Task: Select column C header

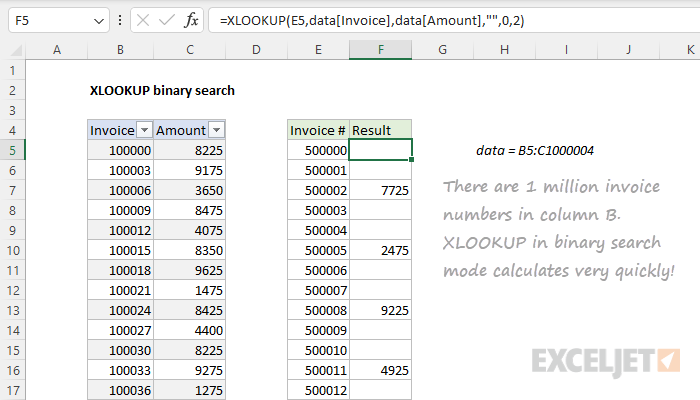Action: coord(190,50)
